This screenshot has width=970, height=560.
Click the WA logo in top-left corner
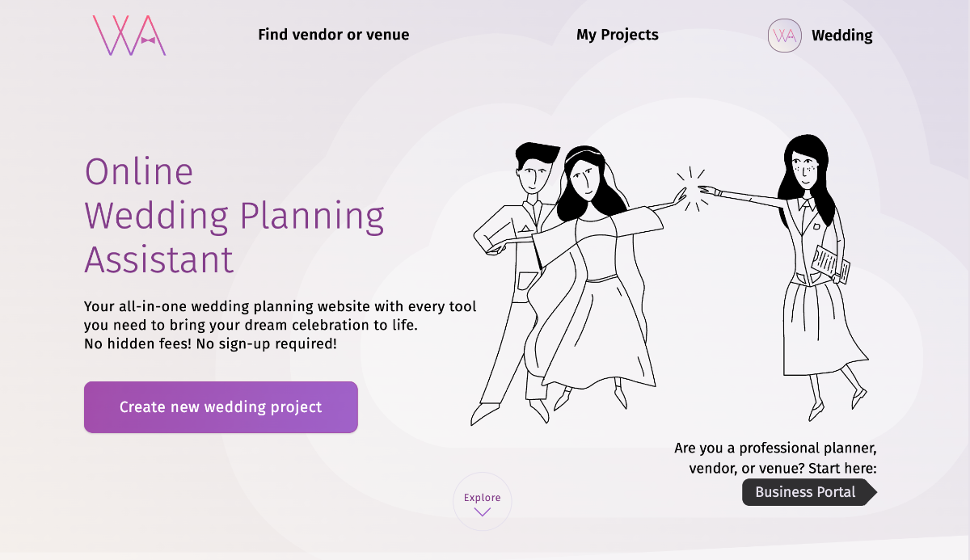pos(129,36)
